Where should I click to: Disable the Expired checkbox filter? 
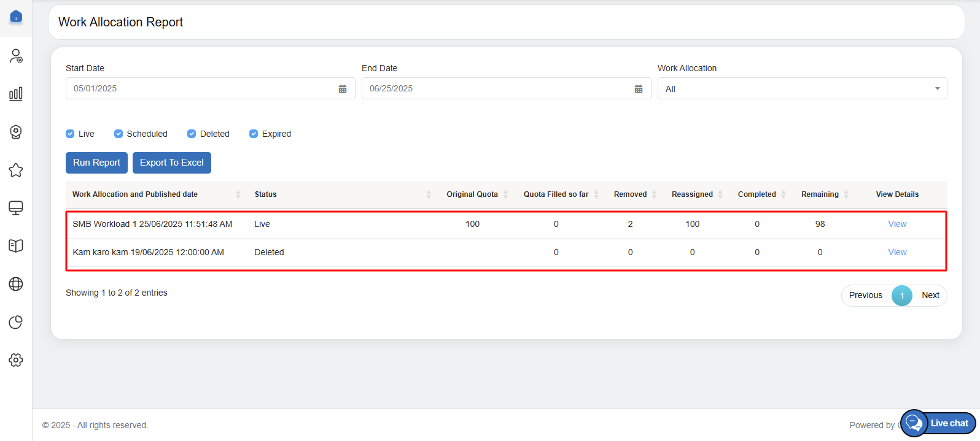(254, 134)
